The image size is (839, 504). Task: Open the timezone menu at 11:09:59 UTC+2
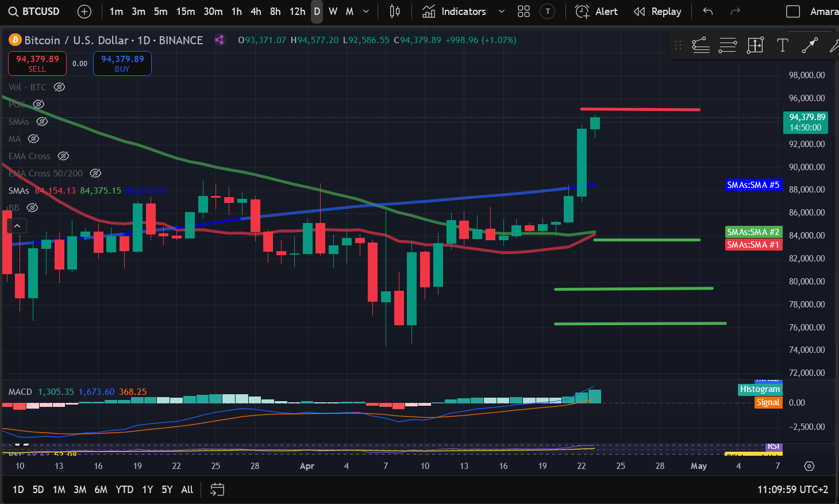(x=792, y=490)
